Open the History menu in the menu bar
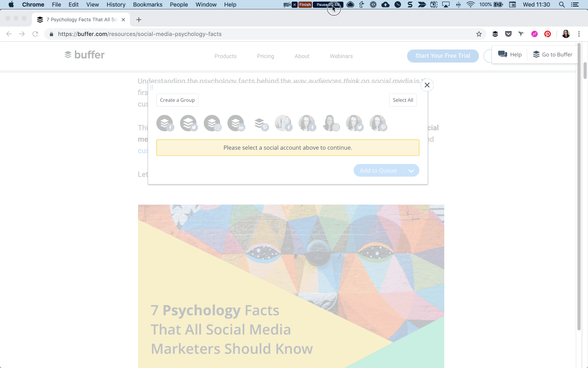This screenshot has height=368, width=588. click(116, 4)
